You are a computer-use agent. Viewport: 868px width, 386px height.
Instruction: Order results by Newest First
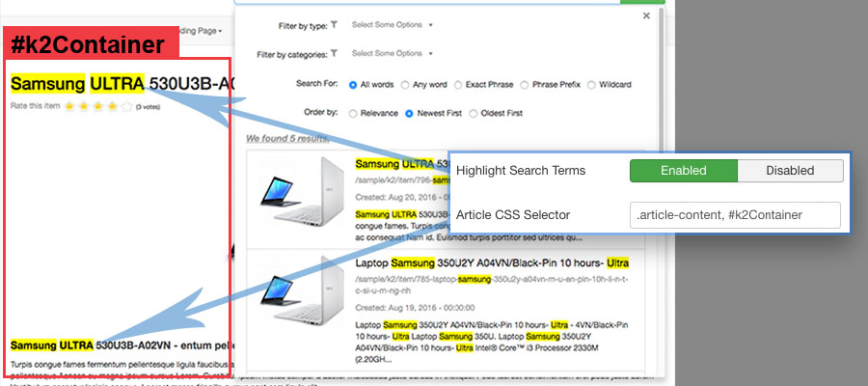click(x=409, y=114)
